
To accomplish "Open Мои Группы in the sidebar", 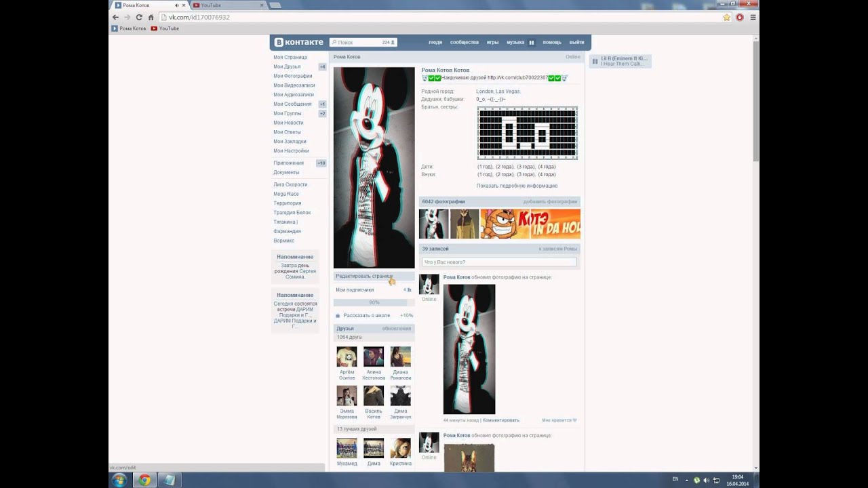I will point(288,113).
